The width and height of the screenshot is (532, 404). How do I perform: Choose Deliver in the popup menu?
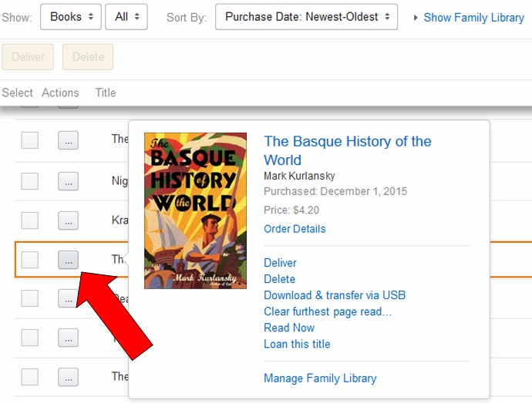(280, 263)
